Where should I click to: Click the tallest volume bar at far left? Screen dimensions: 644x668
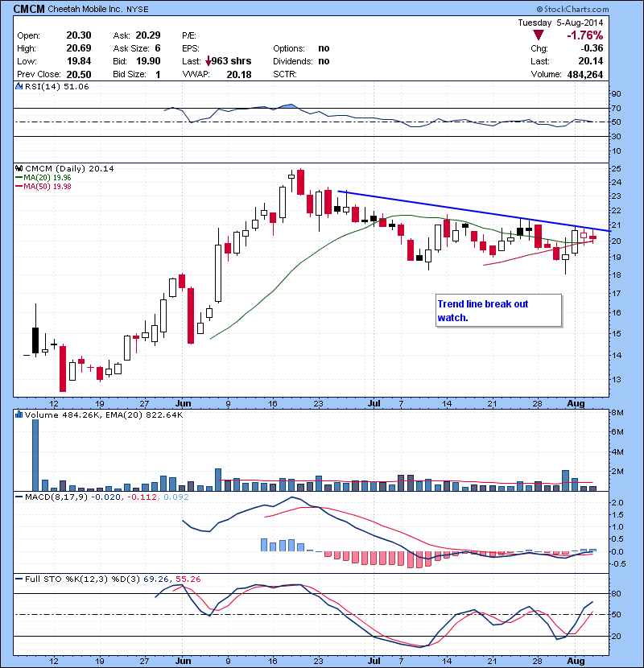click(35, 455)
